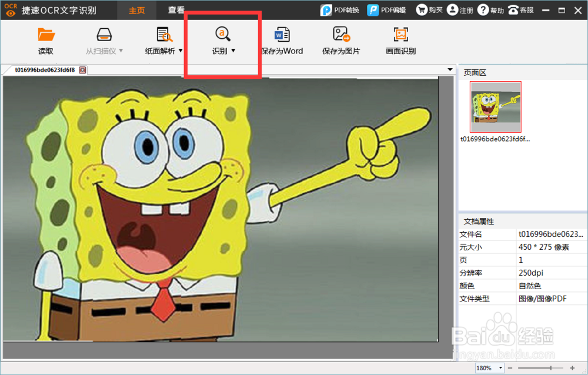Open the PDF转换 tool

[x=340, y=10]
